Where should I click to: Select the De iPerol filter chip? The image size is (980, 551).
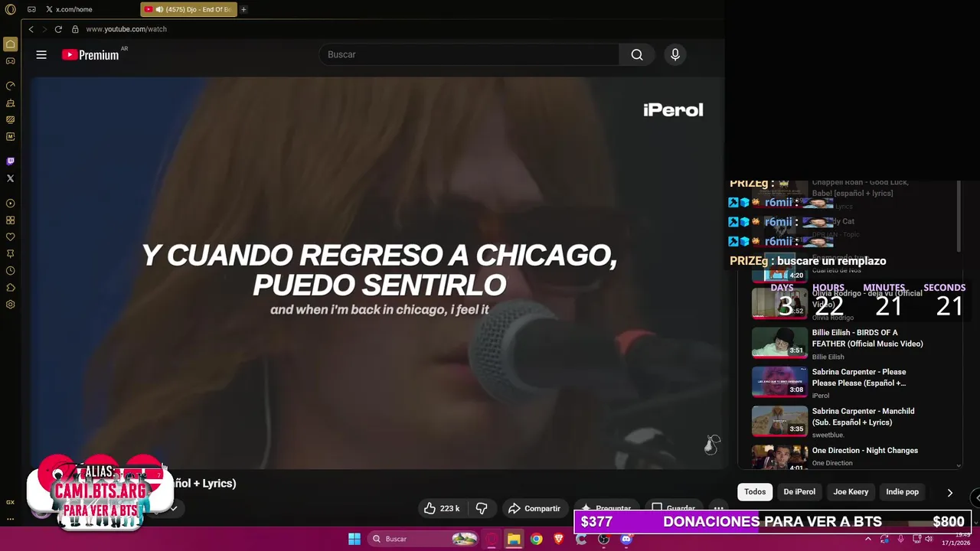point(799,492)
